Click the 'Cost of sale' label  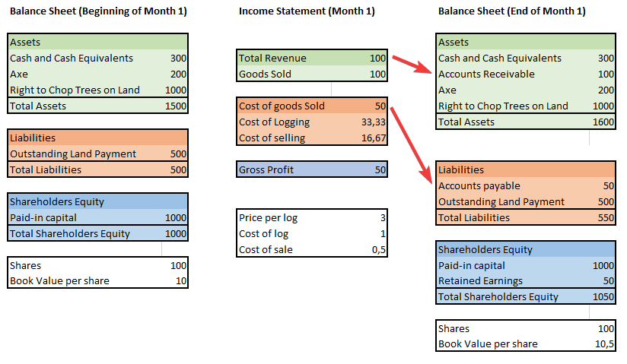[266, 250]
